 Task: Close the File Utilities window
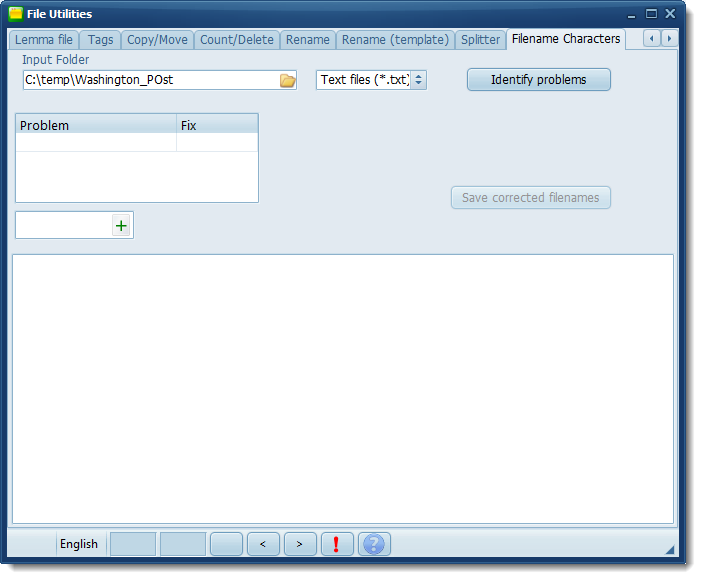(670, 14)
